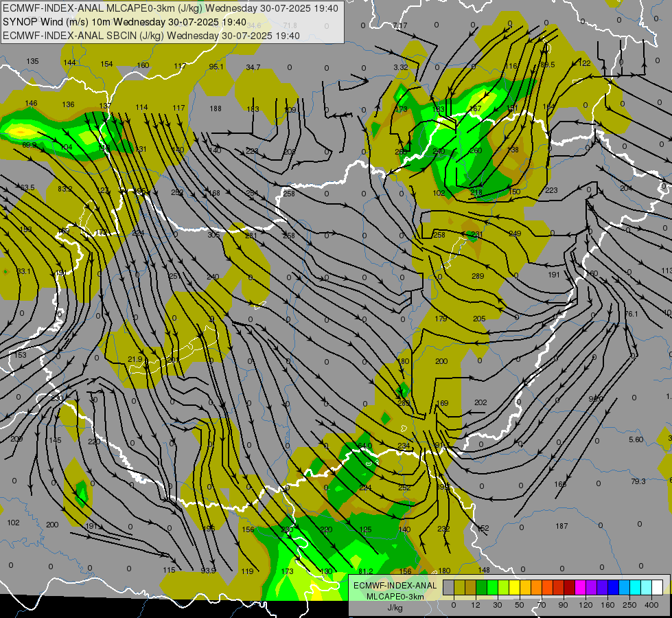Select the map value '202'

pyautogui.click(x=480, y=402)
